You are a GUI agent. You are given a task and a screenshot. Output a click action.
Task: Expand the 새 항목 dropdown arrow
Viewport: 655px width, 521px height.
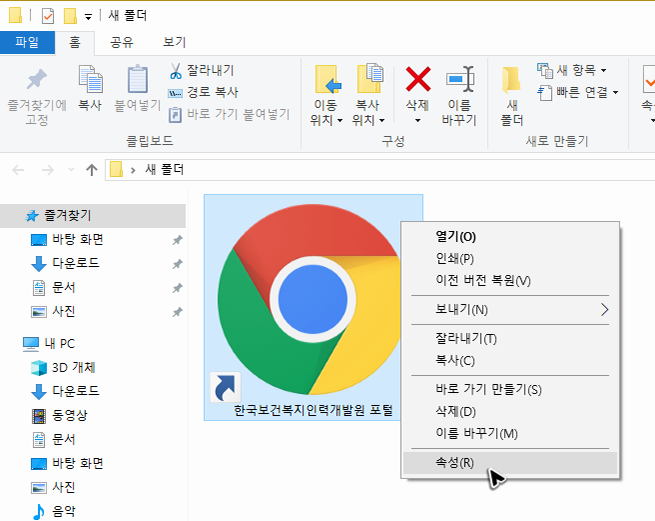coord(604,70)
